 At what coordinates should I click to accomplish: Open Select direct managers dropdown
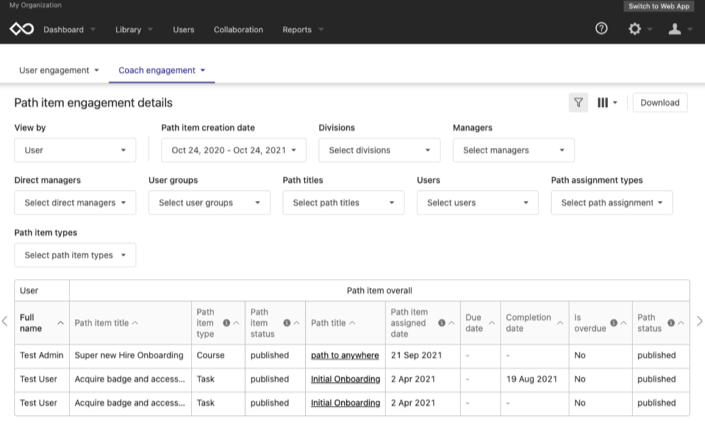75,203
